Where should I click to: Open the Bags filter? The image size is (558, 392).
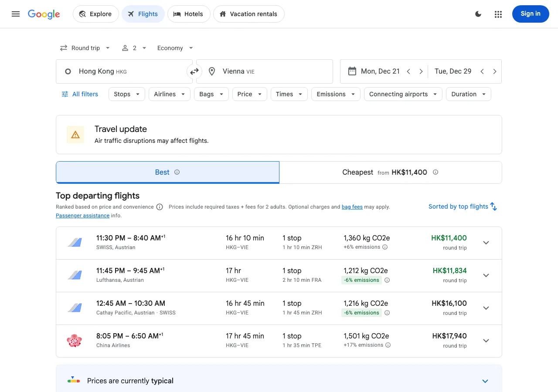(211, 94)
